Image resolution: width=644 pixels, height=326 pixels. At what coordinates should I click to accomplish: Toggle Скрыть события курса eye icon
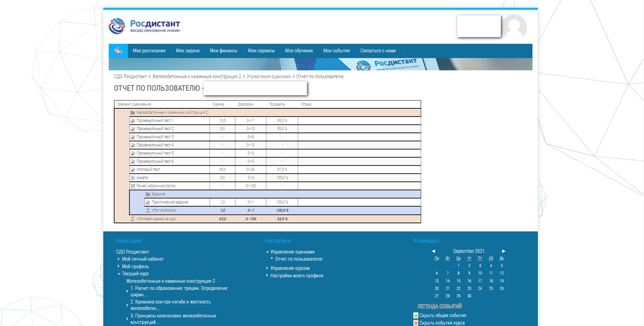click(x=416, y=323)
